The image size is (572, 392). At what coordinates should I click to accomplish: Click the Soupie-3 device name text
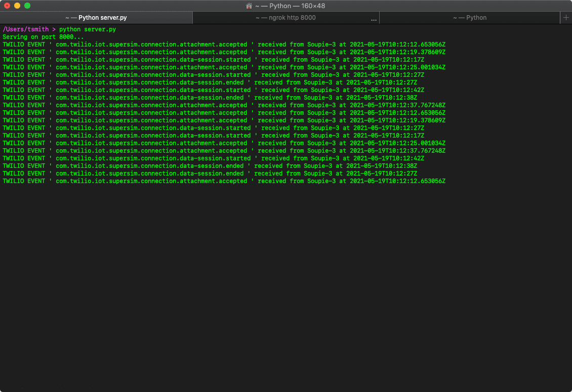(322, 44)
